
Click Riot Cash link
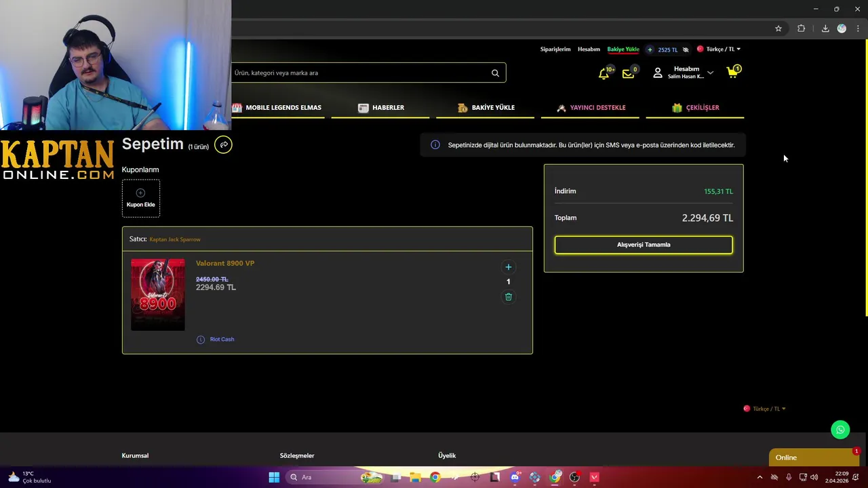point(222,340)
